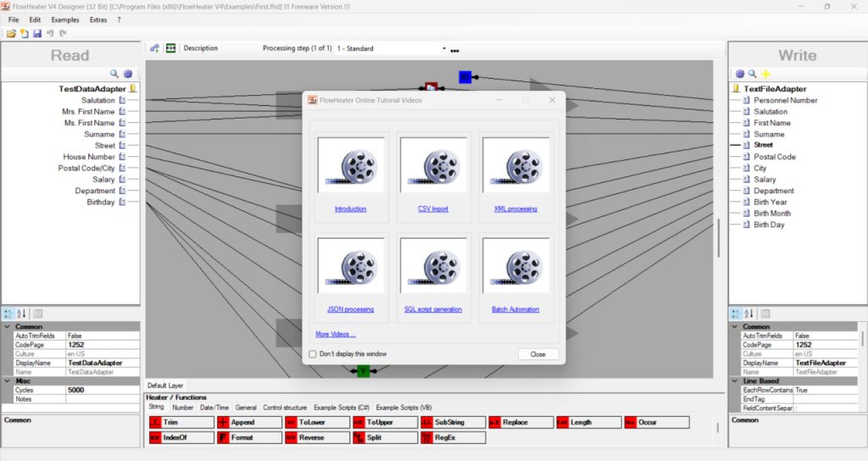Collapse the Misc category in Read properties
Image resolution: width=868 pixels, height=461 pixels.
7,380
